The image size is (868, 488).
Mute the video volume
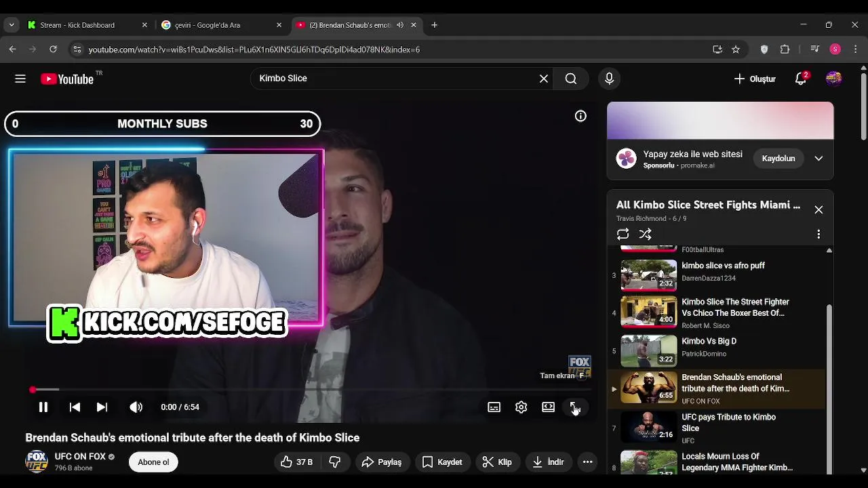click(x=136, y=407)
